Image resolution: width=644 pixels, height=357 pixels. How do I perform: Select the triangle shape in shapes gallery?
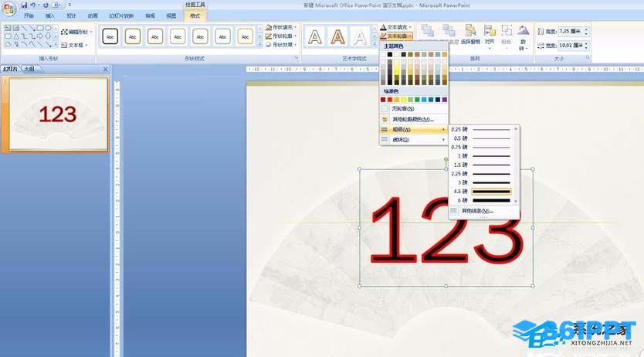click(15, 36)
